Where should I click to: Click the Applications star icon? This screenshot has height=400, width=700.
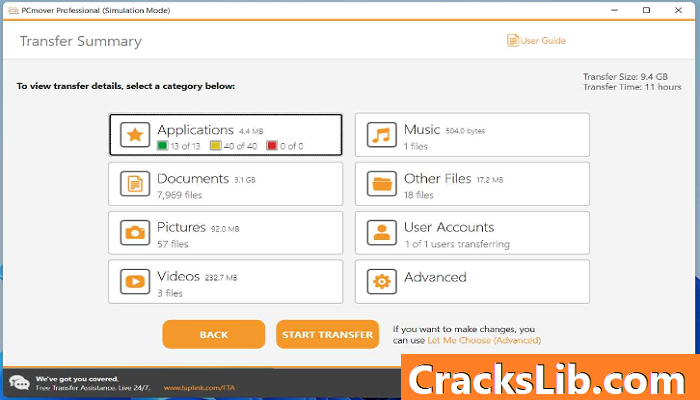pyautogui.click(x=135, y=134)
